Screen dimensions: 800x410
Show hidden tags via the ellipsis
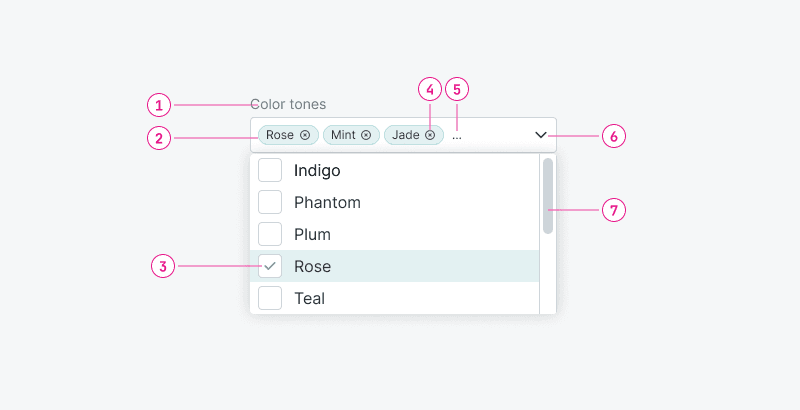pos(457,136)
